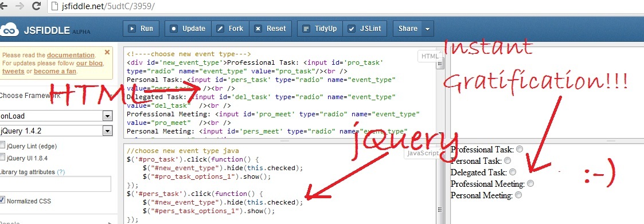
Task: Click the 'Professional Meeting:' label in result
Action: (x=487, y=184)
